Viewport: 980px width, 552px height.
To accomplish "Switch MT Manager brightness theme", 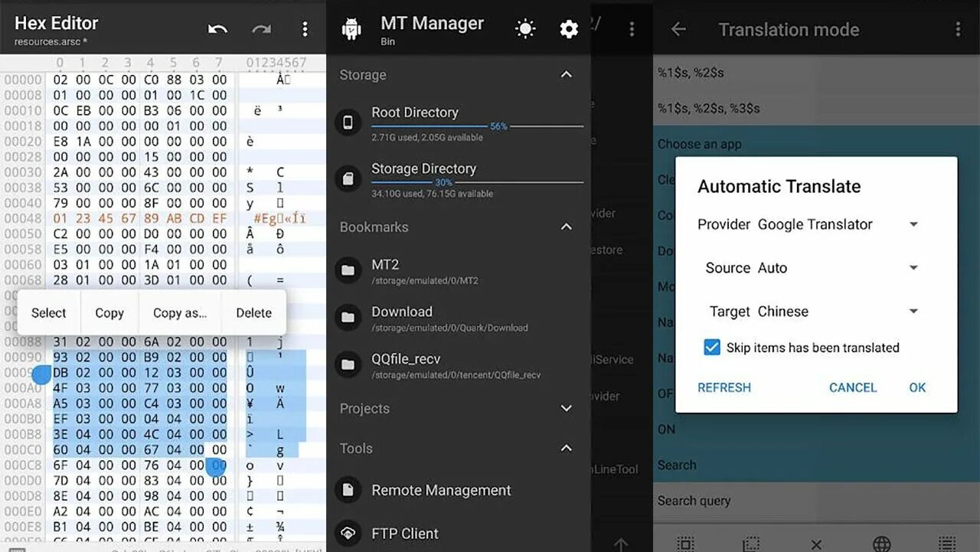I will click(525, 29).
